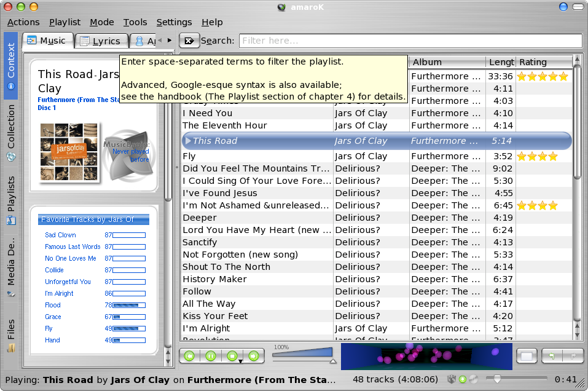This screenshot has width=588, height=391.
Task: Toggle the green arrow status bar icon
Action: (x=463, y=379)
